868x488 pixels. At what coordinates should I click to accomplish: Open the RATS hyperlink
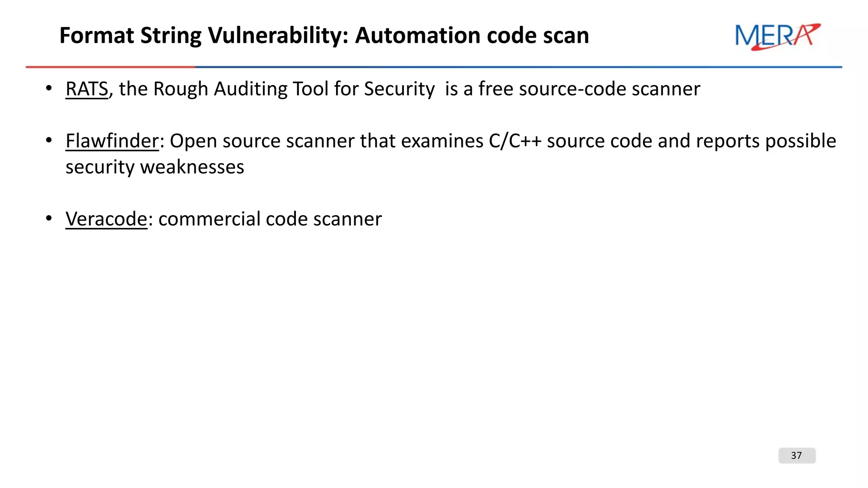pyautogui.click(x=87, y=89)
